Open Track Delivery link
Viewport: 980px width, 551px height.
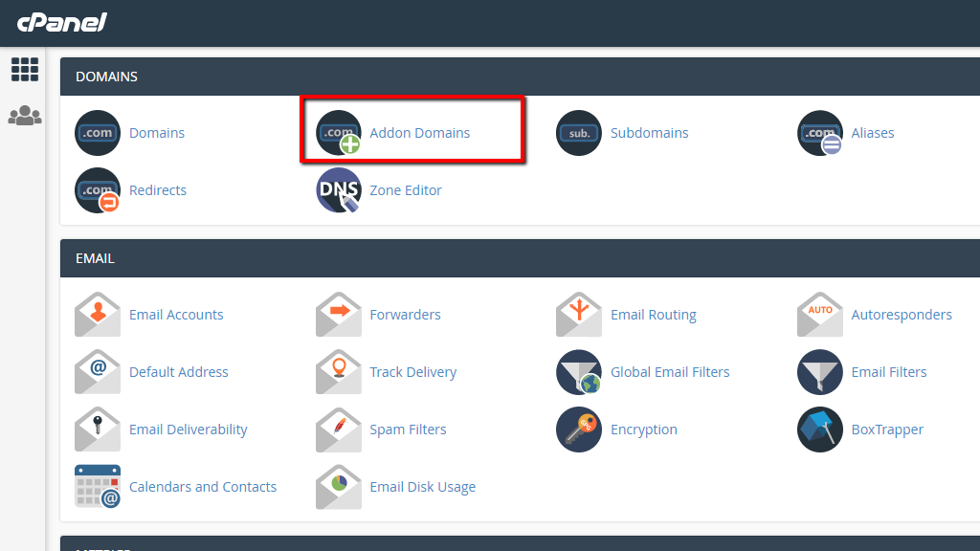(x=413, y=372)
